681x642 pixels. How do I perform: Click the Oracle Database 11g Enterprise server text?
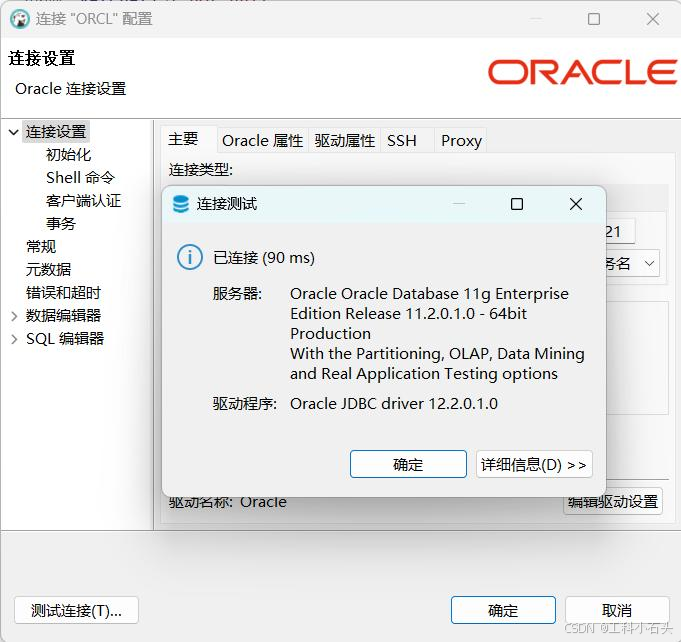[x=437, y=334]
